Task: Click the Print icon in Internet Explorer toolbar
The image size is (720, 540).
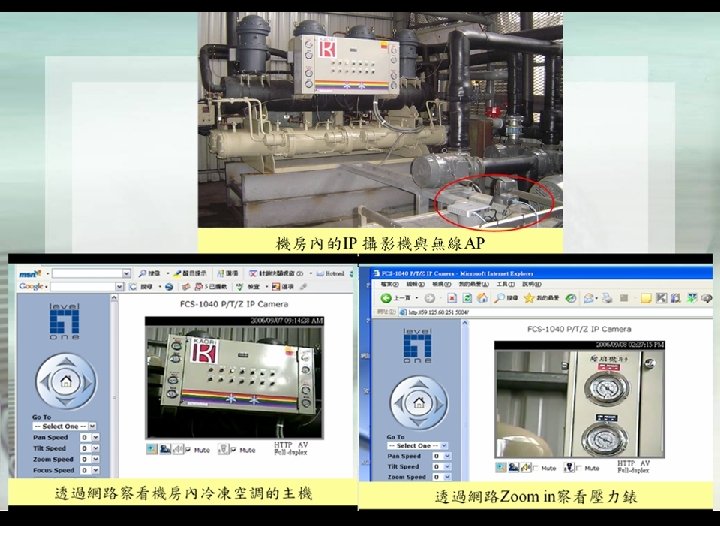Action: (608, 298)
